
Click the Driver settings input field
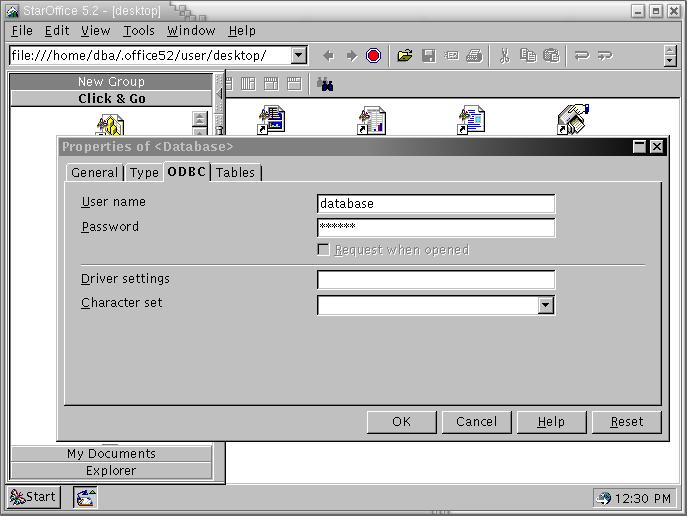tap(436, 280)
